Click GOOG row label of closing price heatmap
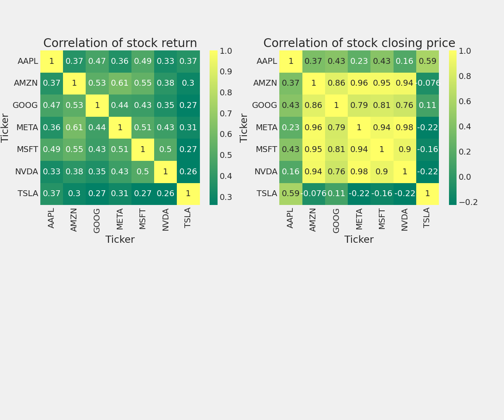 [265, 105]
